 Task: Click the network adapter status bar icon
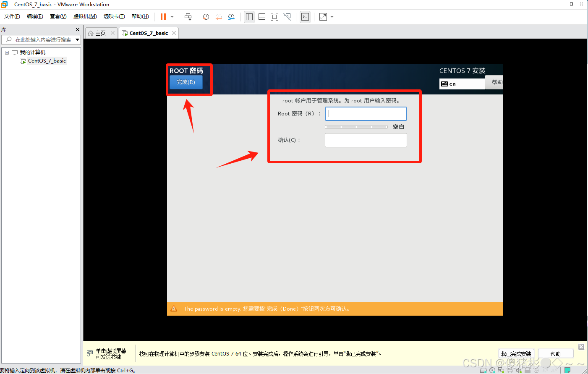(x=501, y=370)
